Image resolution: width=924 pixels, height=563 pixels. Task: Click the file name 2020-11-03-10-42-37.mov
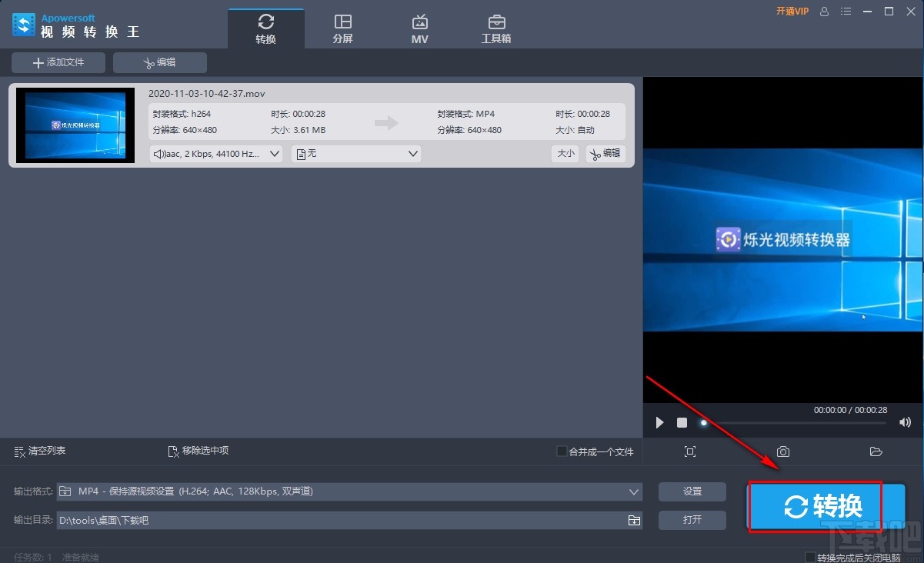(x=206, y=93)
